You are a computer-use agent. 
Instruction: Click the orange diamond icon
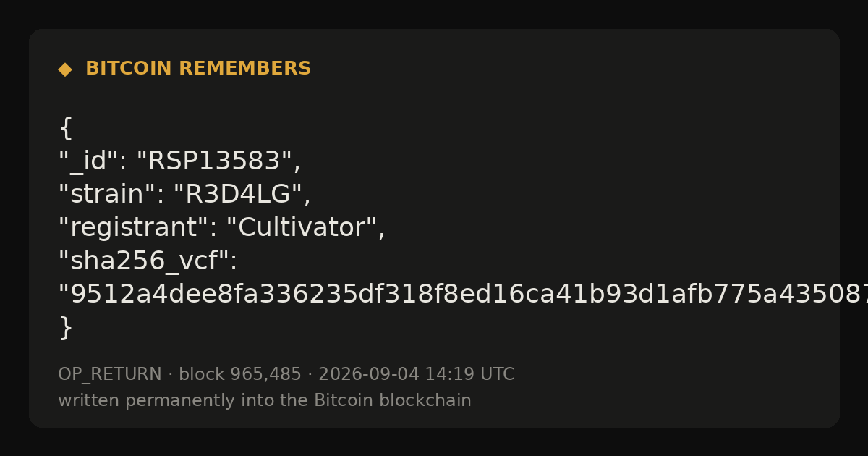65,69
